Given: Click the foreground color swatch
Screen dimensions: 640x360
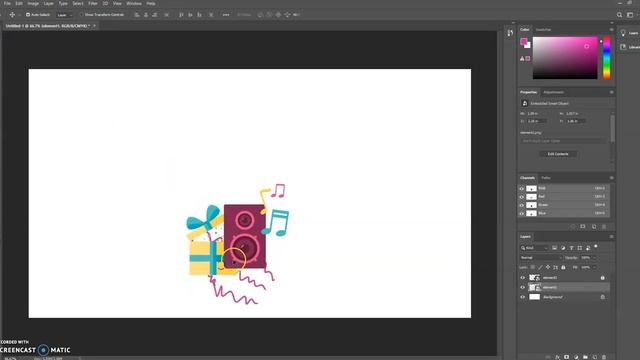Looking at the screenshot, I should click(x=524, y=41).
